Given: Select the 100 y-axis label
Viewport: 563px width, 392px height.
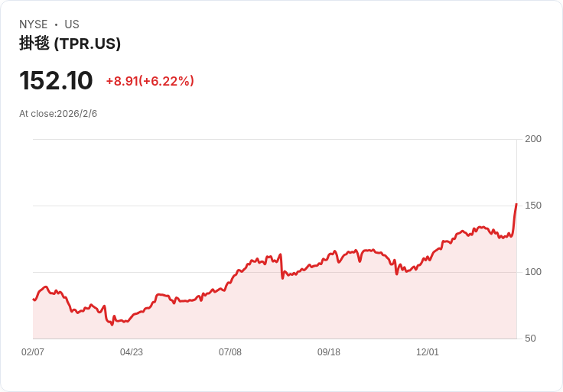Looking at the screenshot, I should tap(533, 272).
